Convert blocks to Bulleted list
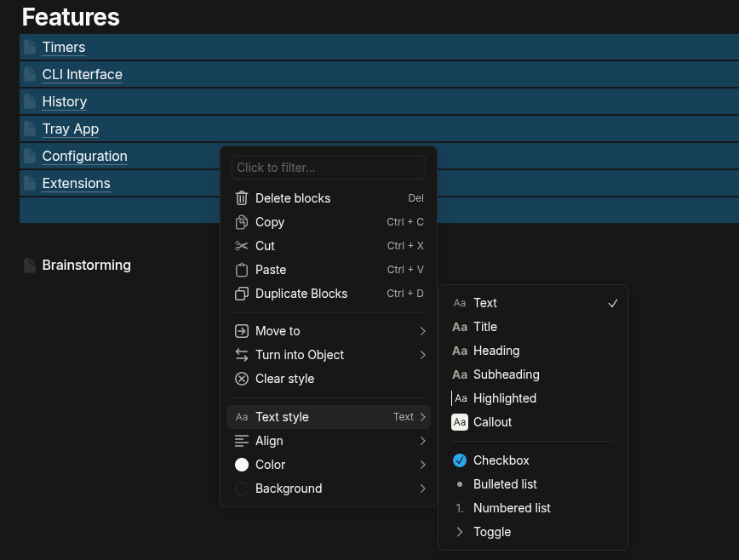 533,484
